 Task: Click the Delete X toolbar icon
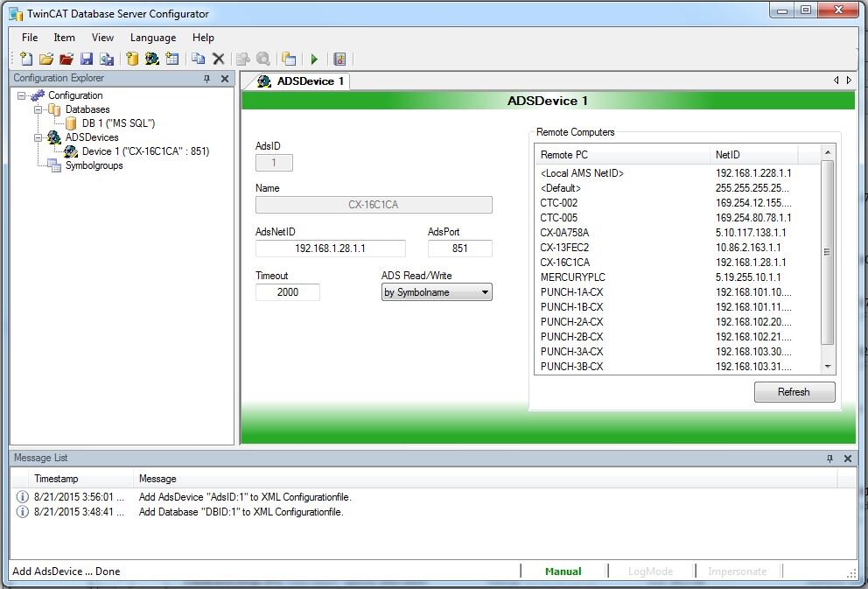[219, 60]
